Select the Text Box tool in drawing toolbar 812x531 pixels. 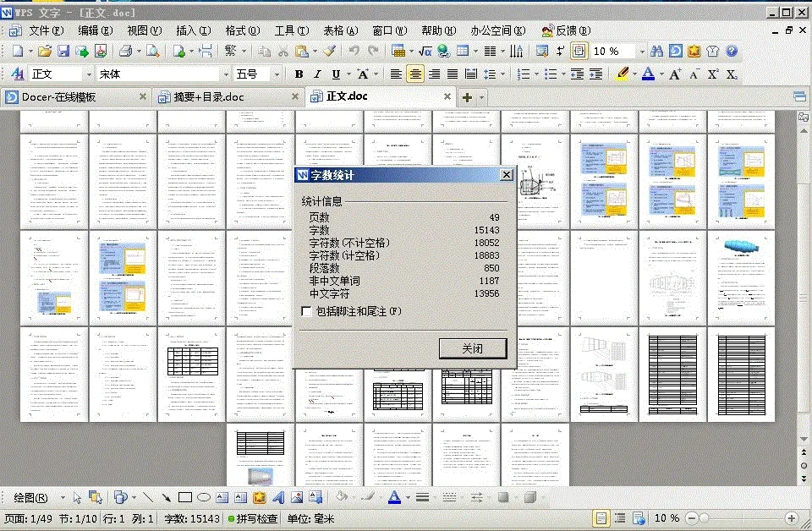tap(220, 497)
